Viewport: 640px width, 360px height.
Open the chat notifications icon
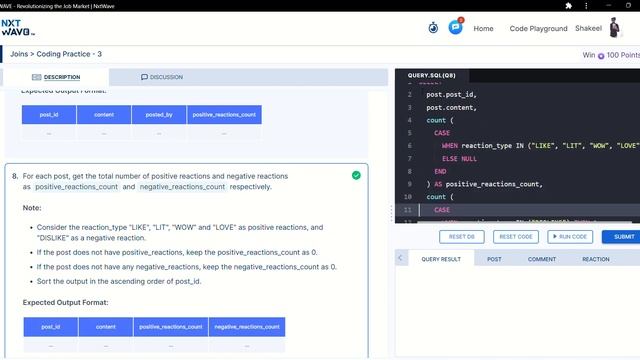coord(456,27)
